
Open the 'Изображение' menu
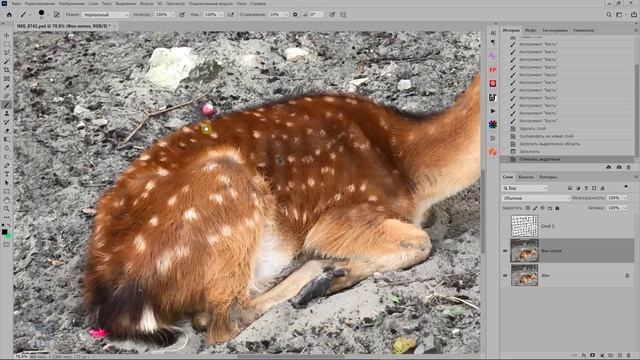72,3
